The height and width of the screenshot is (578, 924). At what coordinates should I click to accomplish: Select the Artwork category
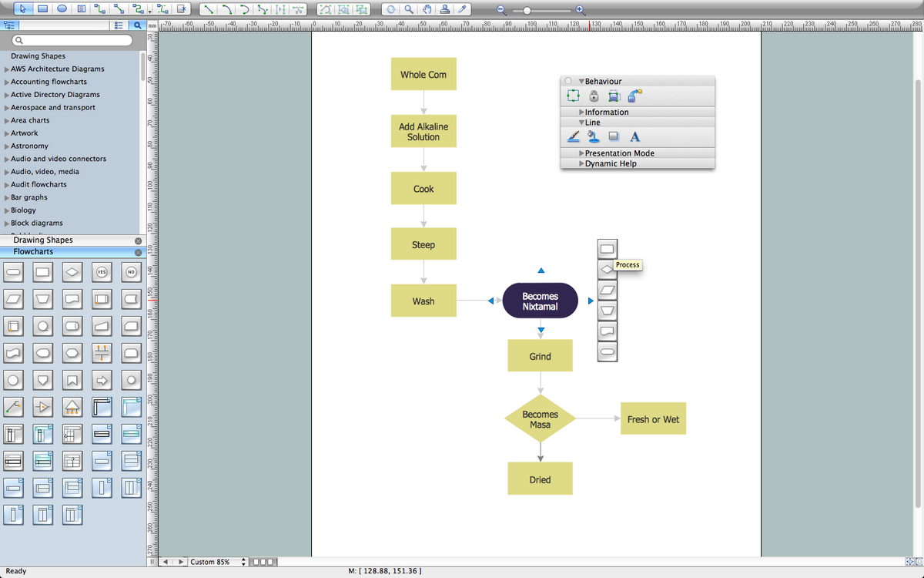point(25,133)
